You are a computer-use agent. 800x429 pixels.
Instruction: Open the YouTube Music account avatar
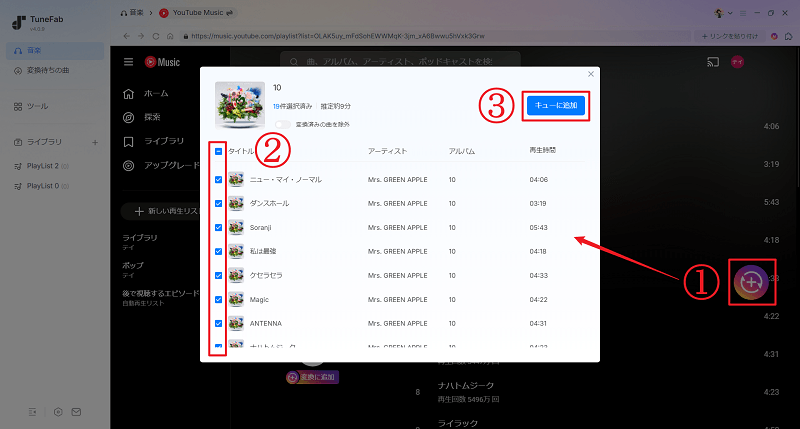click(x=737, y=62)
